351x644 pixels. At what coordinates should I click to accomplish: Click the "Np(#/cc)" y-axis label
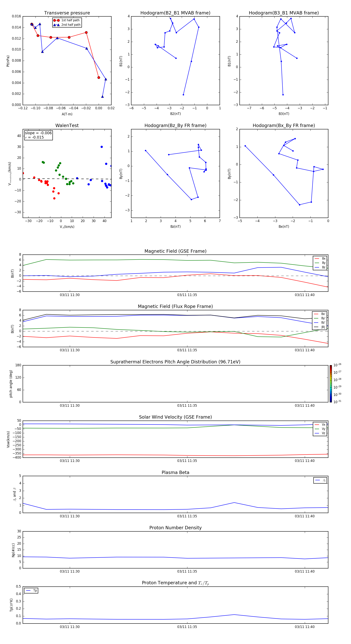[13, 550]
